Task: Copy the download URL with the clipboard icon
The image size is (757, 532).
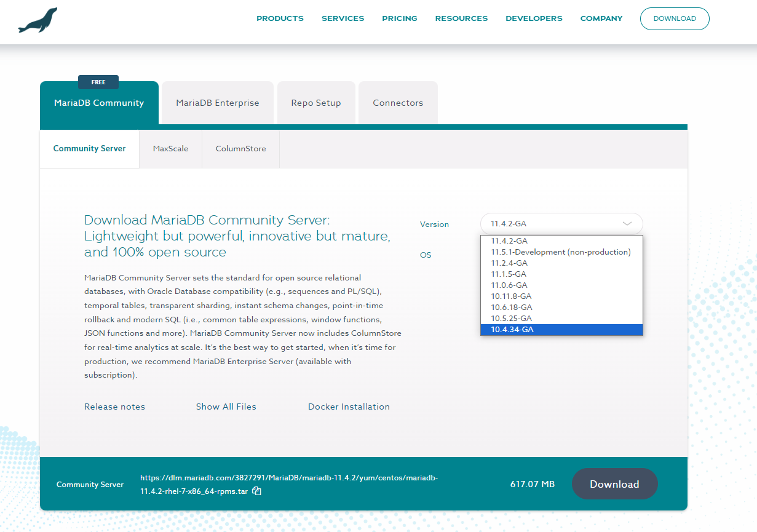Action: click(x=257, y=491)
